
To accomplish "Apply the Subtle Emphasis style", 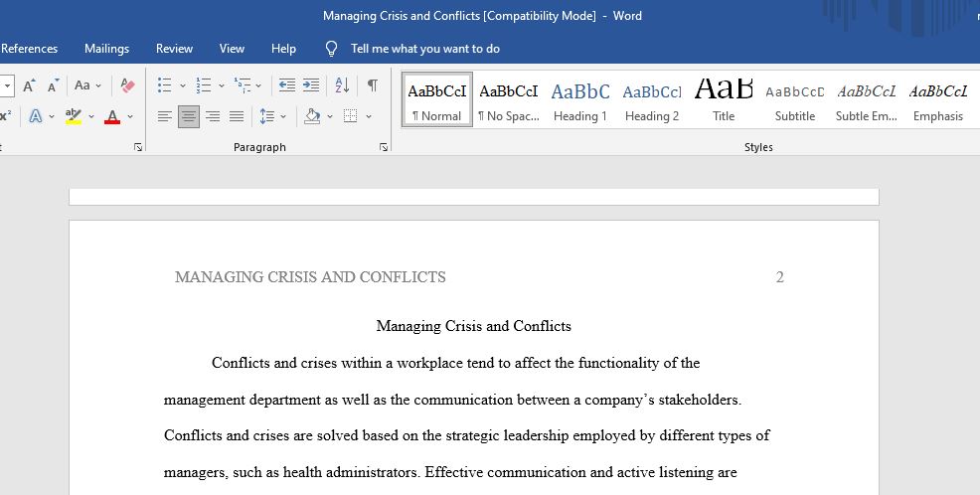I will pos(867,100).
